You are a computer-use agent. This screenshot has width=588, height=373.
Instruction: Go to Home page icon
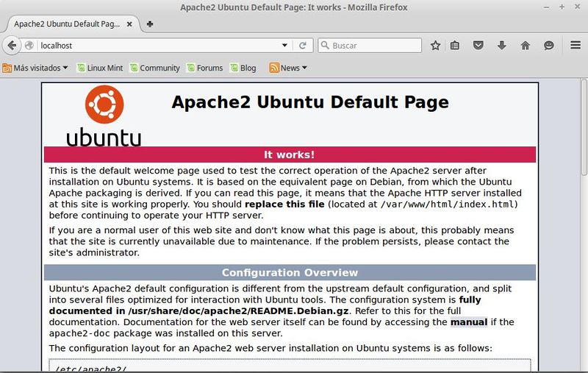[x=526, y=46]
